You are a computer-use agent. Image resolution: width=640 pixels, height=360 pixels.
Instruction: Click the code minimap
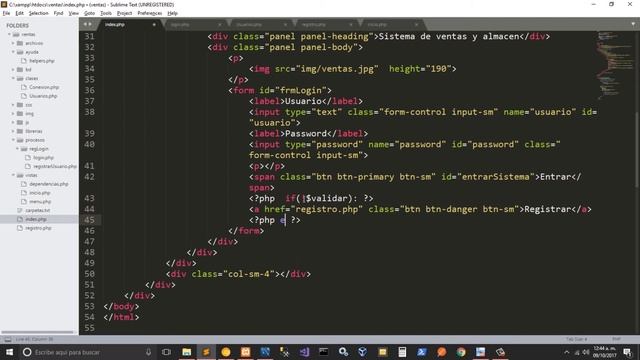click(x=615, y=65)
